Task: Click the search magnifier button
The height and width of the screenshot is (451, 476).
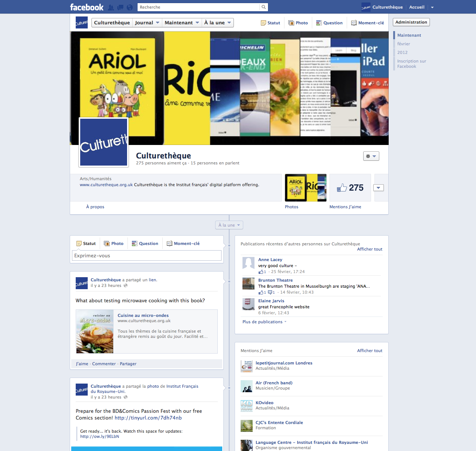Action: [264, 7]
